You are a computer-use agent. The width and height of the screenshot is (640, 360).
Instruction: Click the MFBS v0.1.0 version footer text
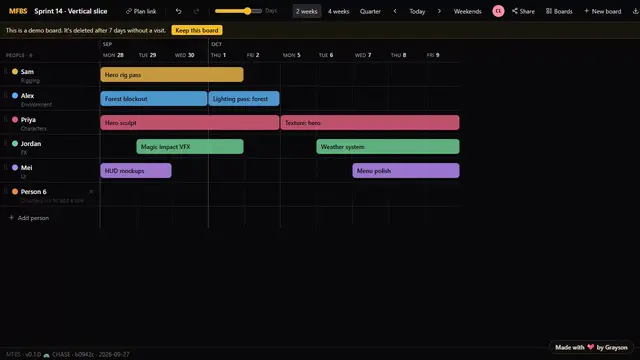click(x=23, y=354)
